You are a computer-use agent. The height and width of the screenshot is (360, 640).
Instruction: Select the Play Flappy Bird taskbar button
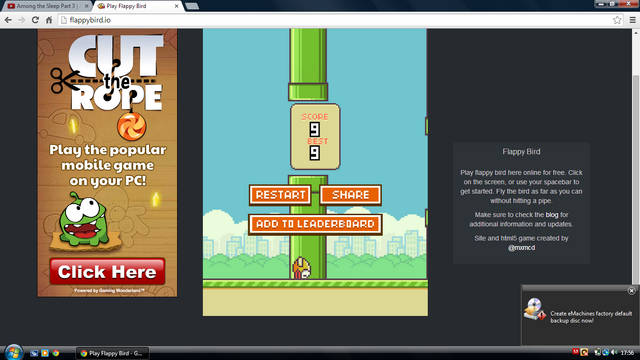pos(112,353)
